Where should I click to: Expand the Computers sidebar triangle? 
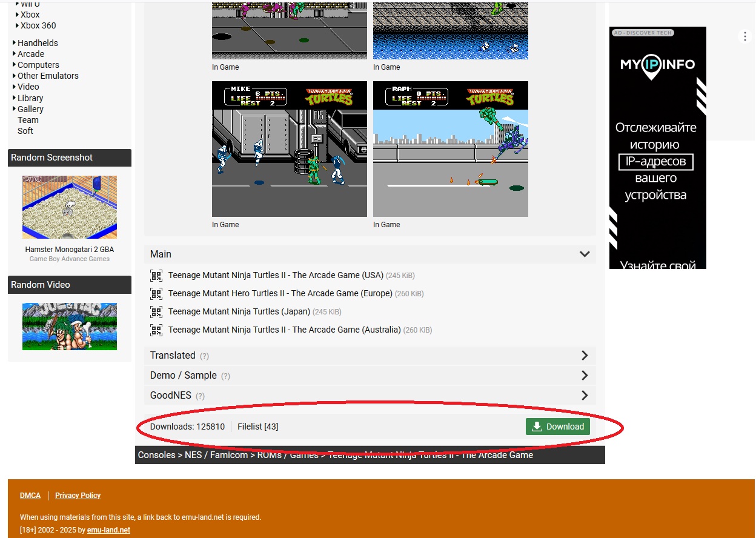15,65
